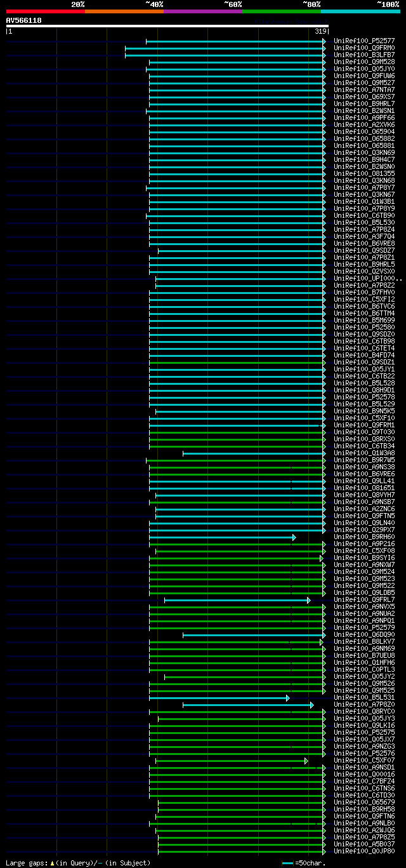Open hit UniRef100_Q9M528
Screen dimensions: 406x868
point(364,62)
